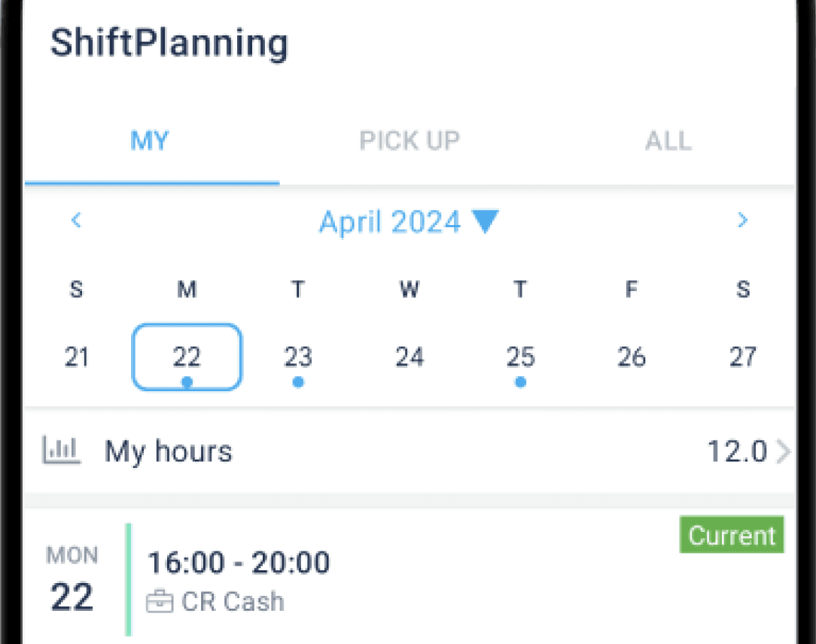
Task: Switch to the ALL shifts tab
Action: pos(668,141)
